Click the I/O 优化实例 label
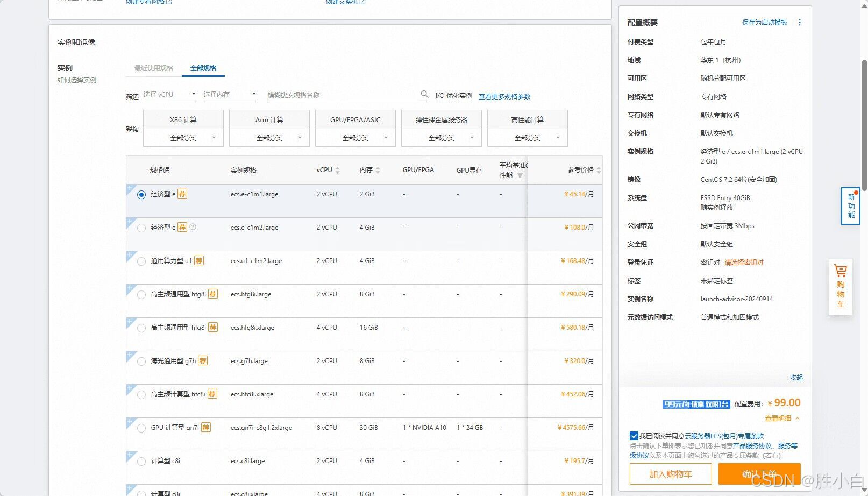This screenshot has width=868, height=496. pyautogui.click(x=454, y=96)
